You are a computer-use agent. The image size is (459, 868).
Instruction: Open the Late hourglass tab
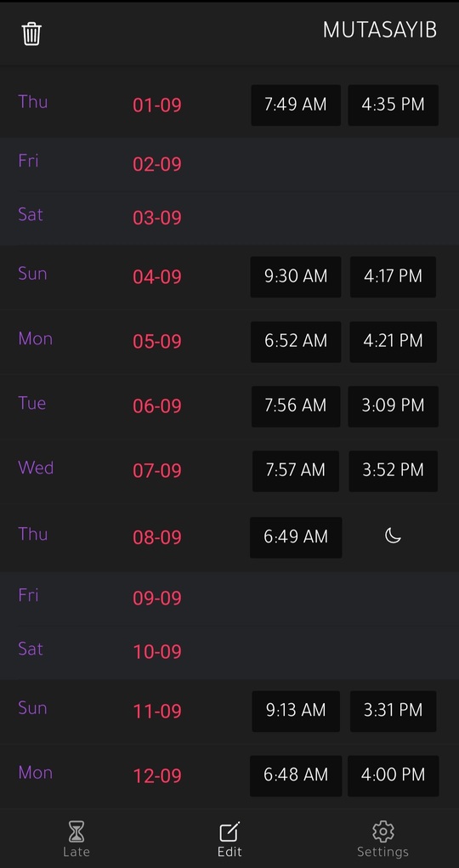pyautogui.click(x=76, y=838)
